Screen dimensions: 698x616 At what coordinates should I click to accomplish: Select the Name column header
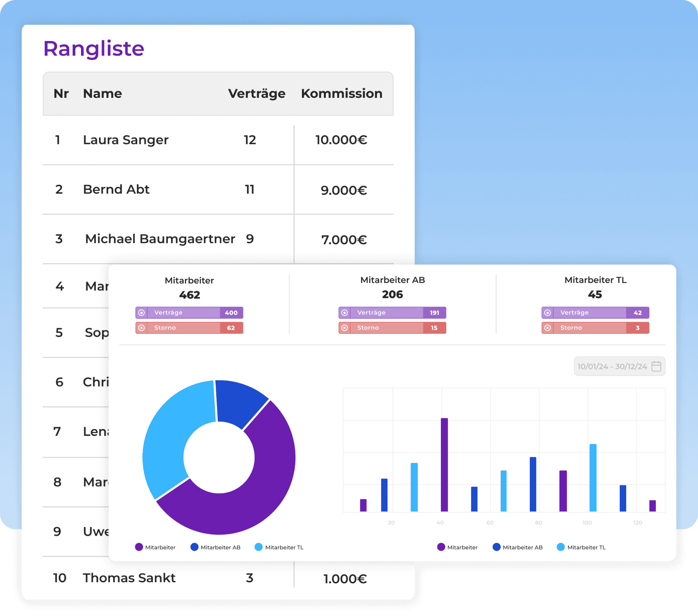tap(102, 93)
